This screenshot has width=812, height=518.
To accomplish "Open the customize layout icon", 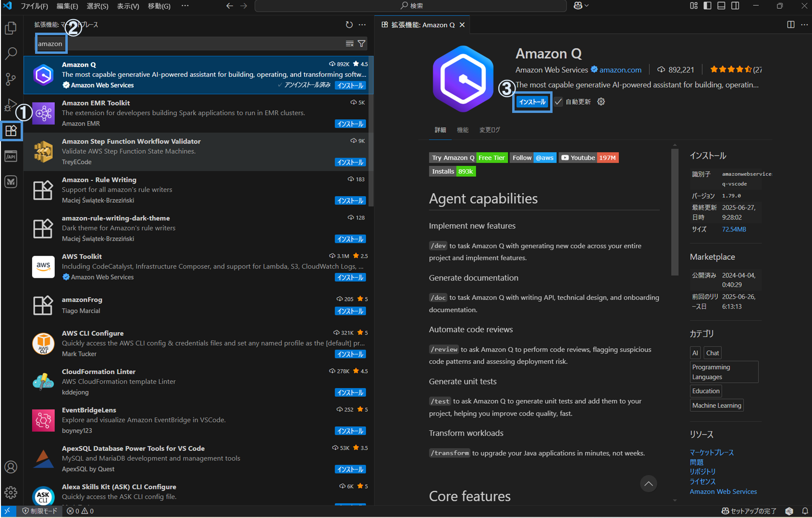I will click(x=694, y=6).
